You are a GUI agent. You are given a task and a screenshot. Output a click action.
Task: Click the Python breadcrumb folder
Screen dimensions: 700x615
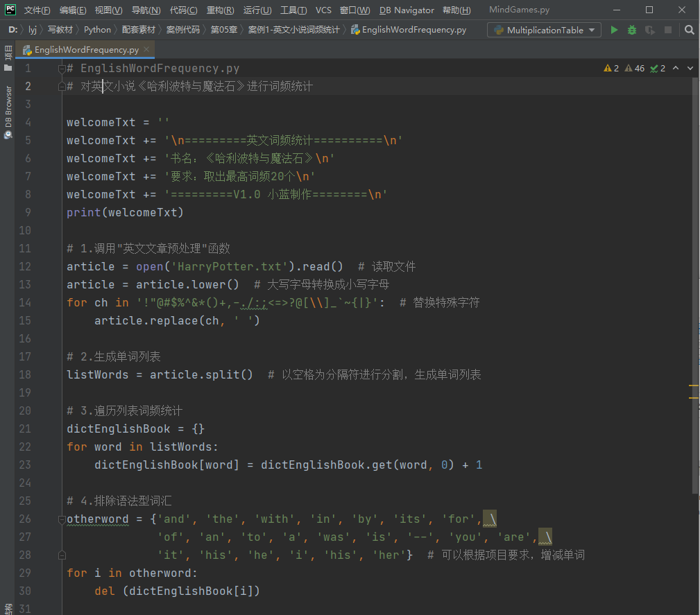(97, 30)
